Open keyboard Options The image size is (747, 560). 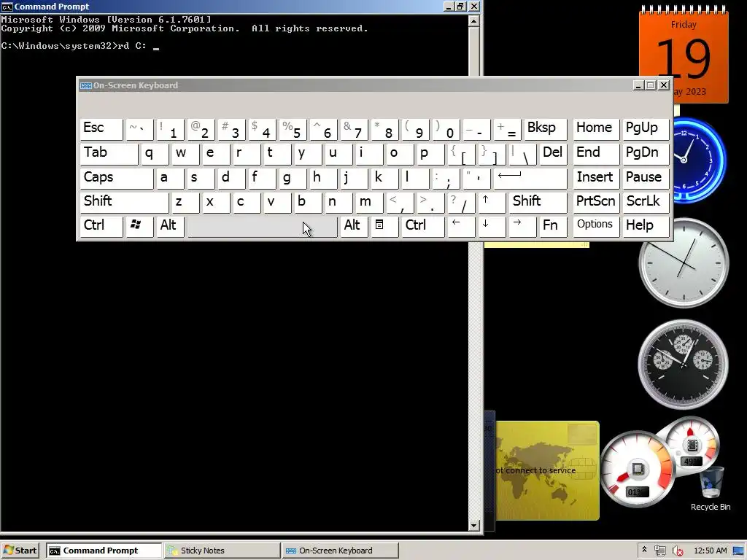[x=596, y=226]
